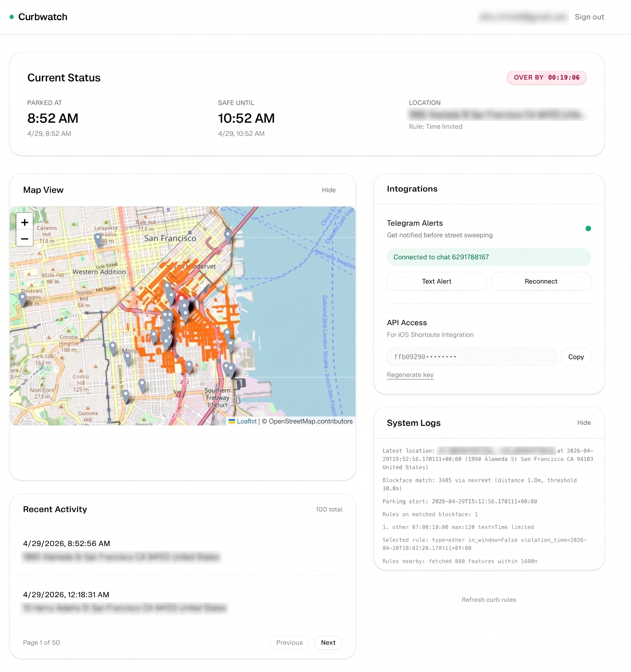Send a Text Alert
This screenshot has height=672, width=631.
pos(436,281)
